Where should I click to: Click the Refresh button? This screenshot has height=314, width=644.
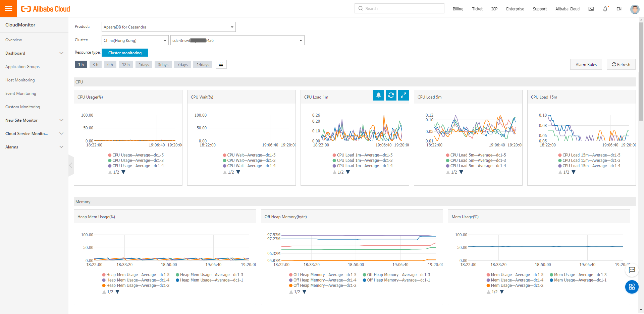tap(621, 64)
